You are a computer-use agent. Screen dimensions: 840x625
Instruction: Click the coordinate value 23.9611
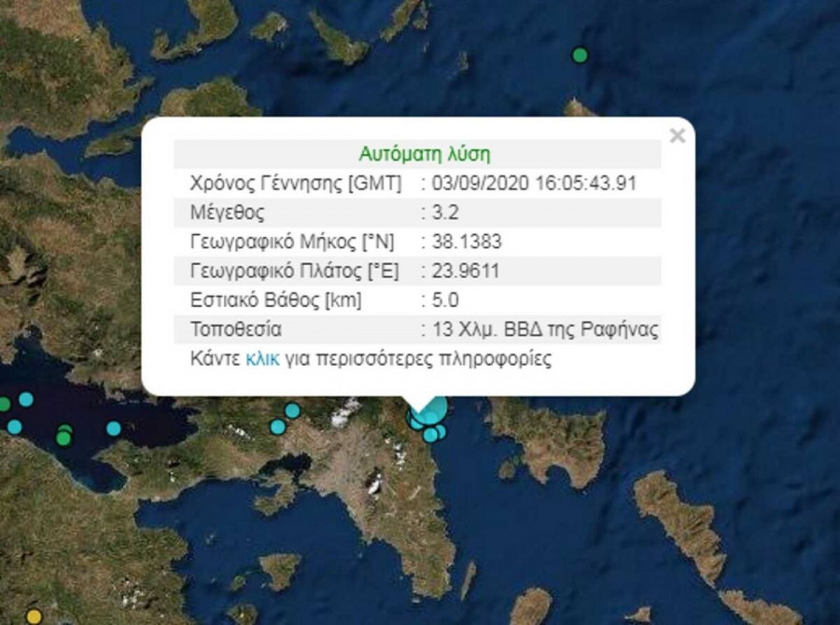[466, 271]
